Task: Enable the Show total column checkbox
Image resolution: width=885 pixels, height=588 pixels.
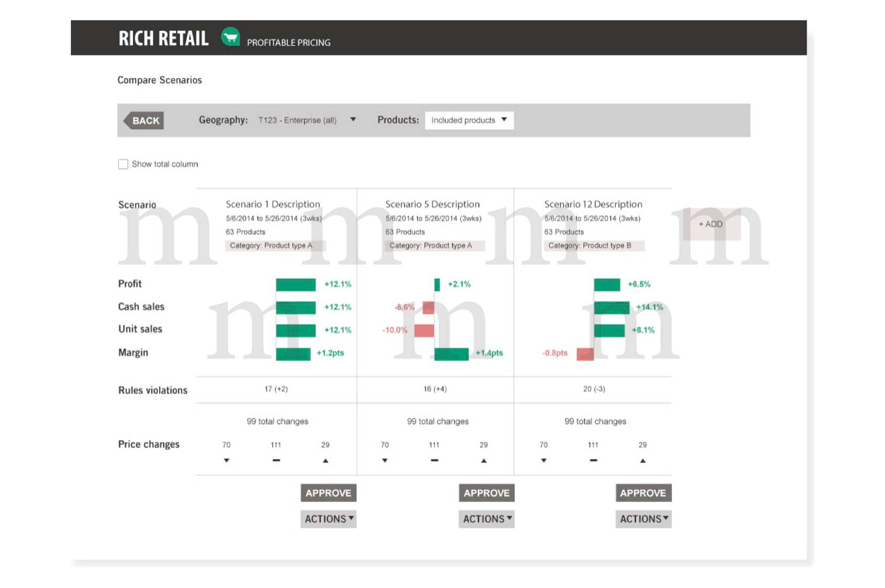Action: (x=123, y=164)
